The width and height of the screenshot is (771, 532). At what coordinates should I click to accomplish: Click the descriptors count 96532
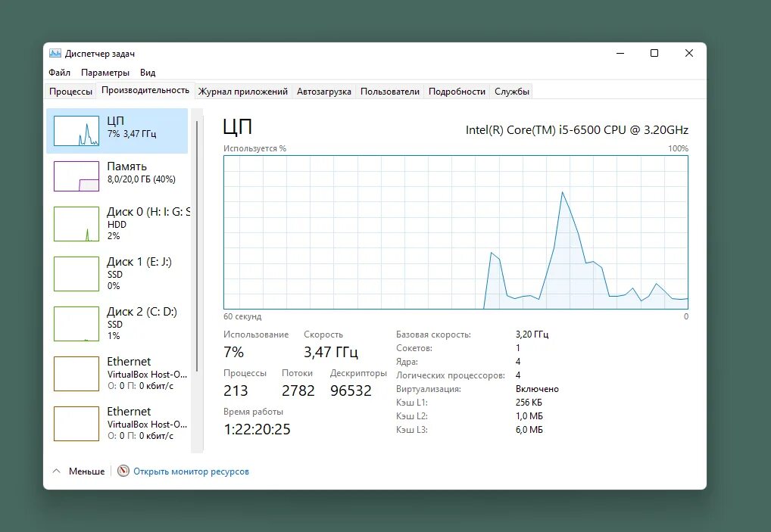[351, 390]
